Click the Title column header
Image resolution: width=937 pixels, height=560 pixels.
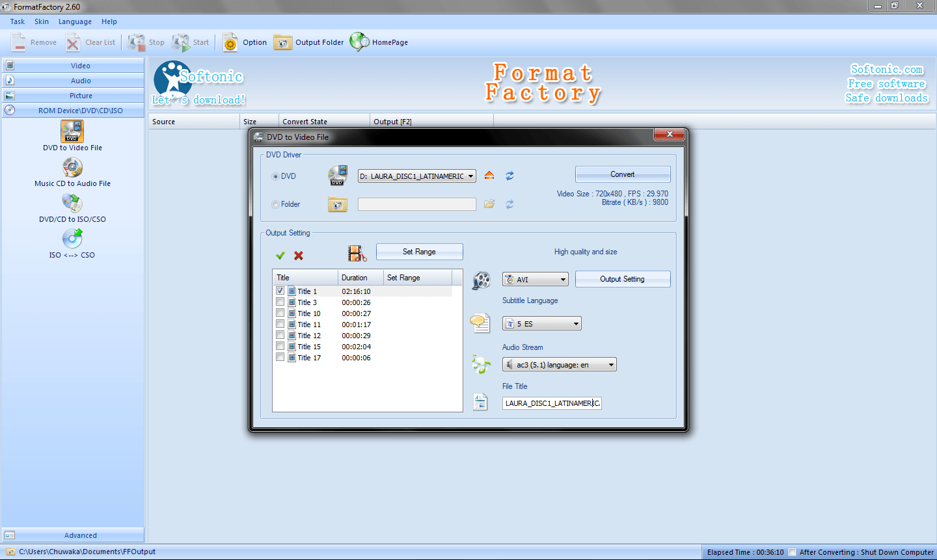pyautogui.click(x=305, y=278)
